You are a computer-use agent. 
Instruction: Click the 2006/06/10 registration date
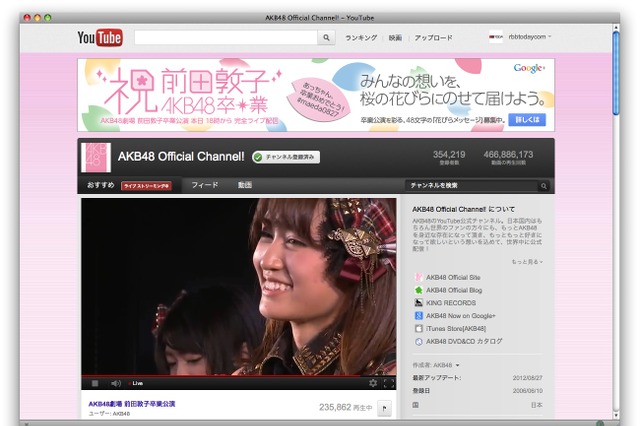527,391
